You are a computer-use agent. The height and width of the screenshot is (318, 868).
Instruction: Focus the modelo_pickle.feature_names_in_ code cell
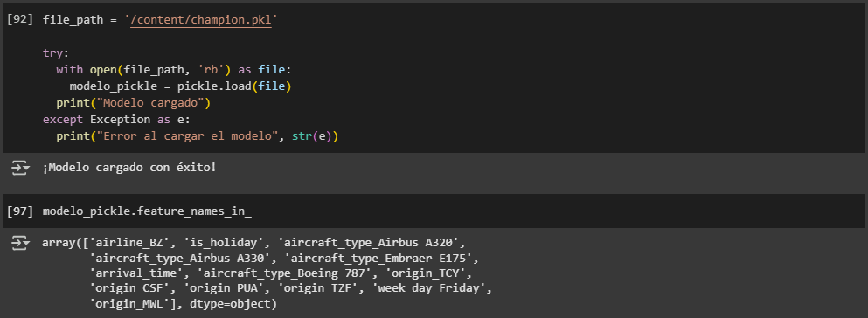coord(434,211)
